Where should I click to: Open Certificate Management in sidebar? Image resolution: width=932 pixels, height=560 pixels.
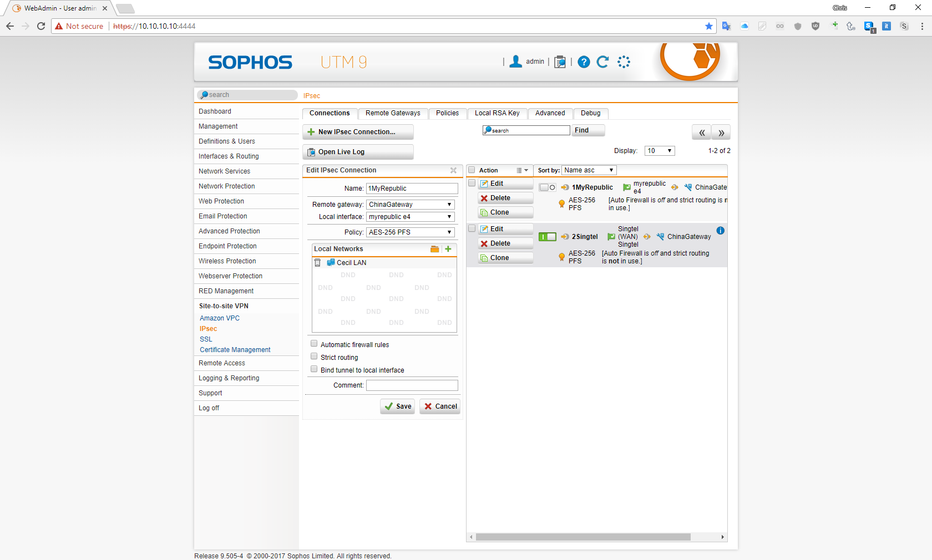click(235, 350)
